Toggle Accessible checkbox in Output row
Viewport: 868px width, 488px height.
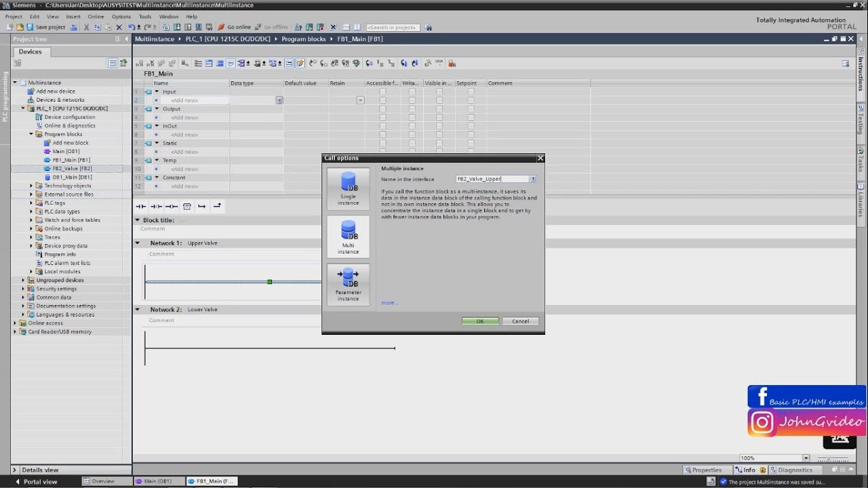coord(382,108)
